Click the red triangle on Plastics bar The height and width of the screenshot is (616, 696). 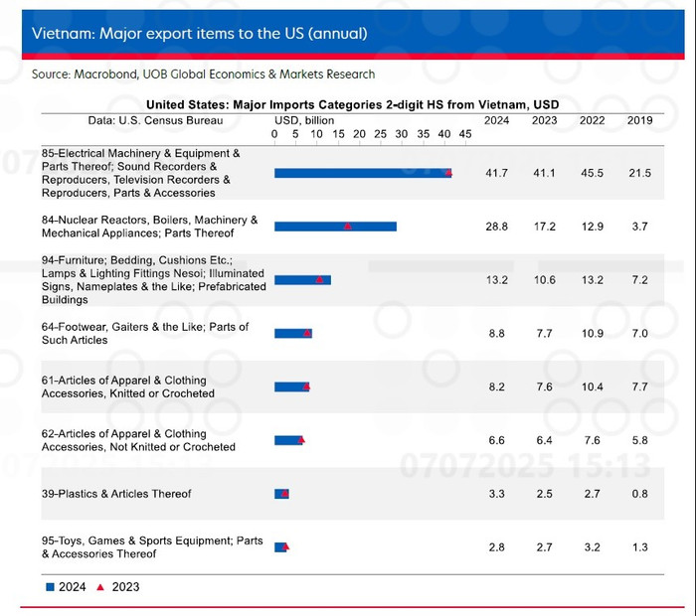[285, 494]
